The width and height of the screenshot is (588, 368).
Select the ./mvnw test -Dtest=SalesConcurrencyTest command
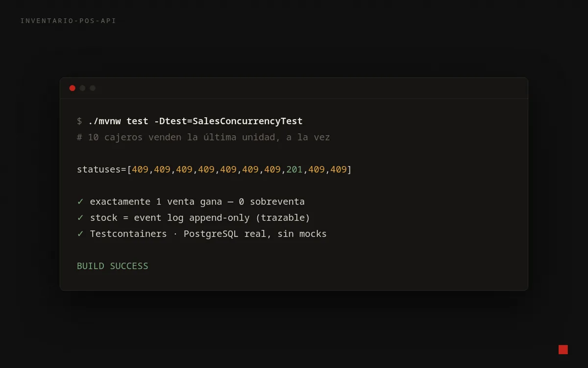(x=196, y=121)
